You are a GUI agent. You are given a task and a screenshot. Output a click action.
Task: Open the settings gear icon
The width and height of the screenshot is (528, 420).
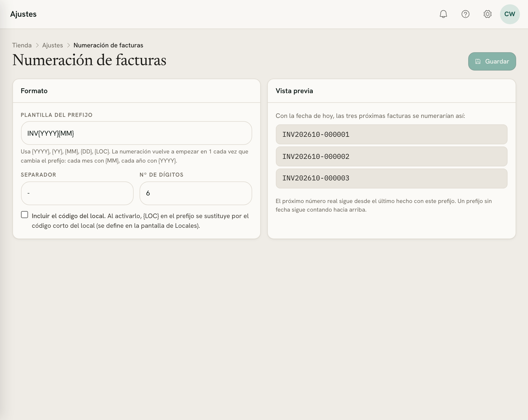[x=488, y=14]
